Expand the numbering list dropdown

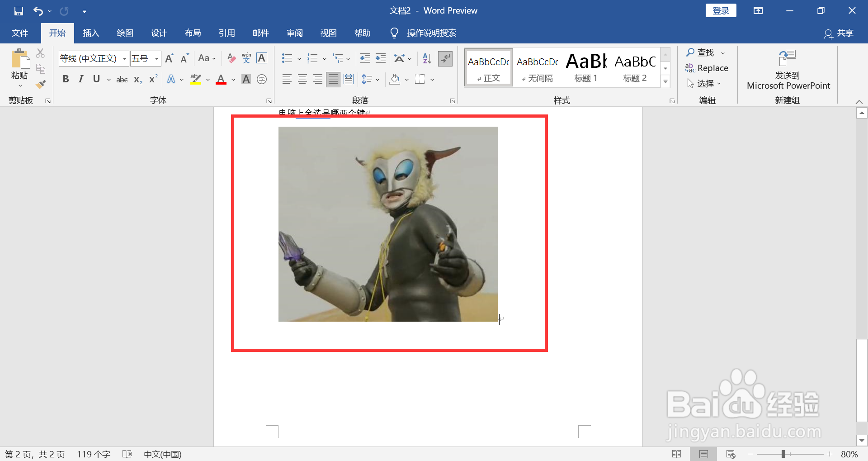324,59
